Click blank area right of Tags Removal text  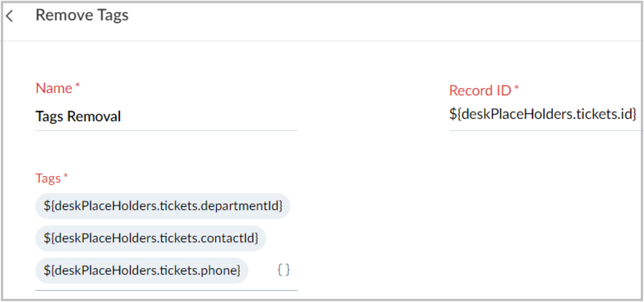tap(210, 117)
